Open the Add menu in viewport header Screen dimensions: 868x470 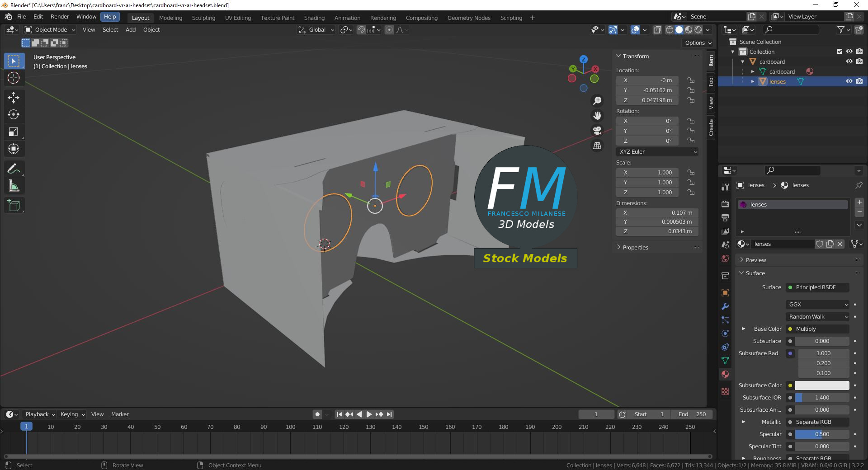131,30
